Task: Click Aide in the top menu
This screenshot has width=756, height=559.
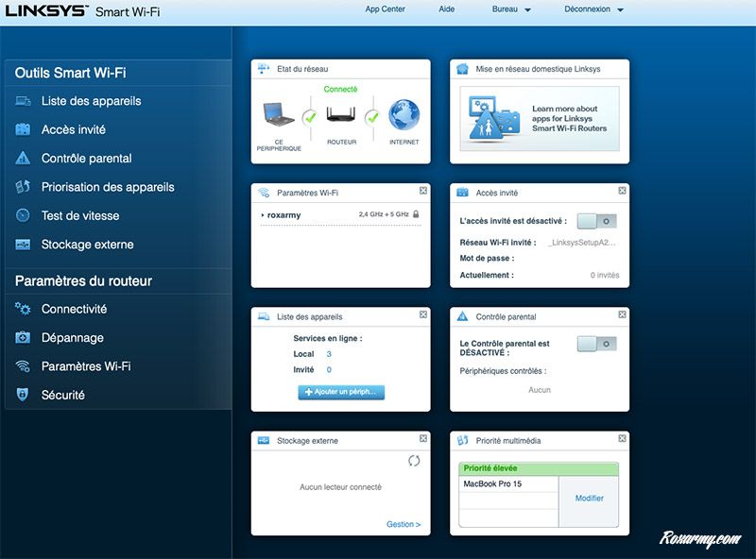Action: [x=447, y=9]
